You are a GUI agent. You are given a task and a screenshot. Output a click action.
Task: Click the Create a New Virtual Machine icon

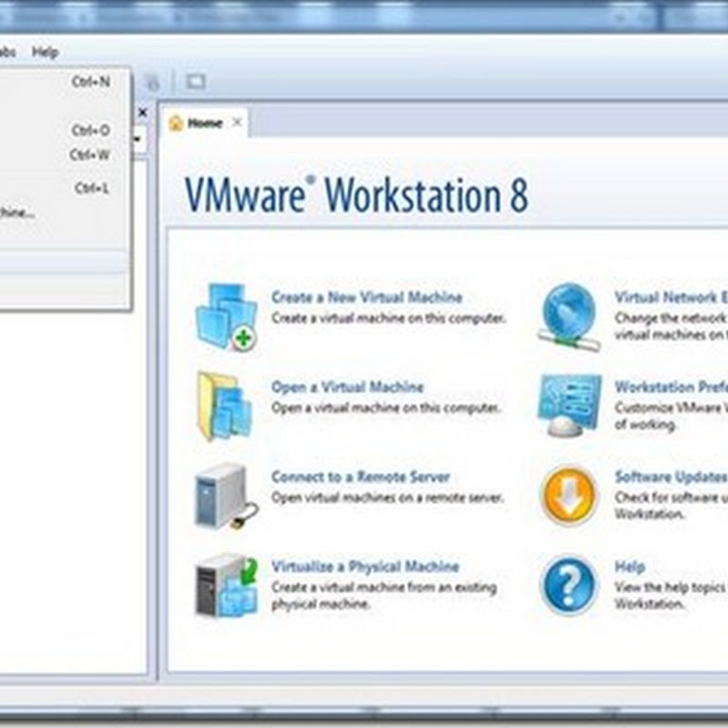[226, 317]
